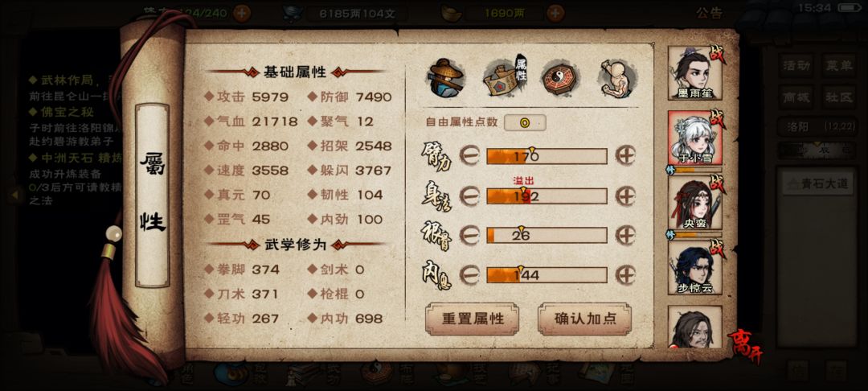Open the wooden mannequin body icon tab
Viewport: 868px width, 391px height.
pyautogui.click(x=616, y=78)
